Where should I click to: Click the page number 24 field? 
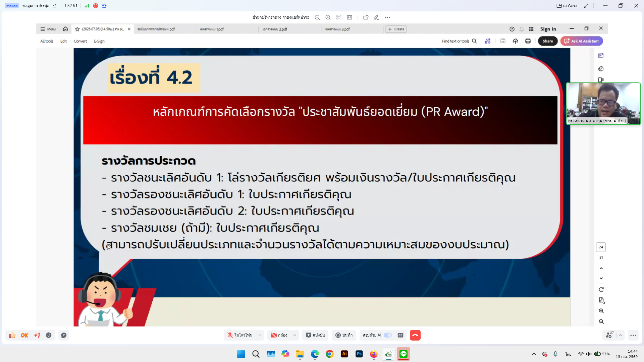click(601, 247)
